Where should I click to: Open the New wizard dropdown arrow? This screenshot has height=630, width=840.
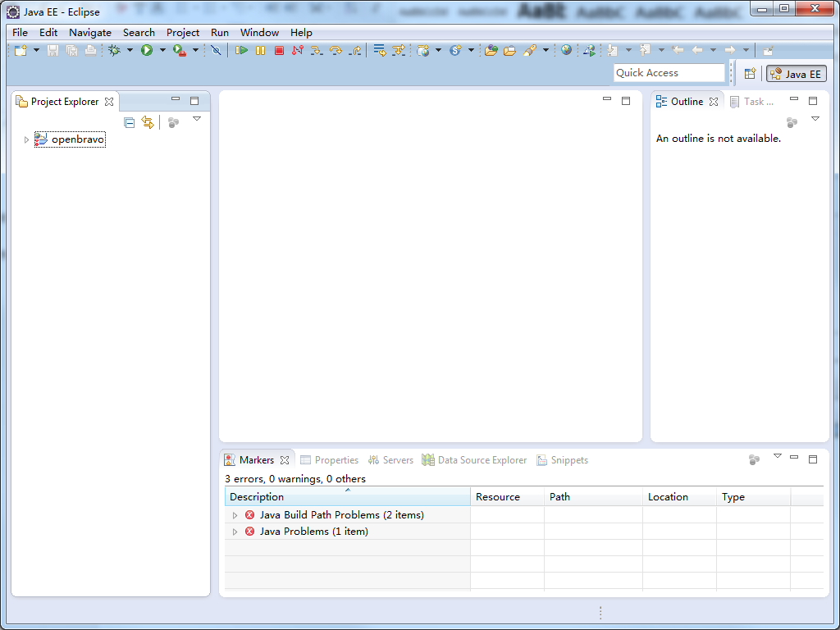pyautogui.click(x=36, y=50)
